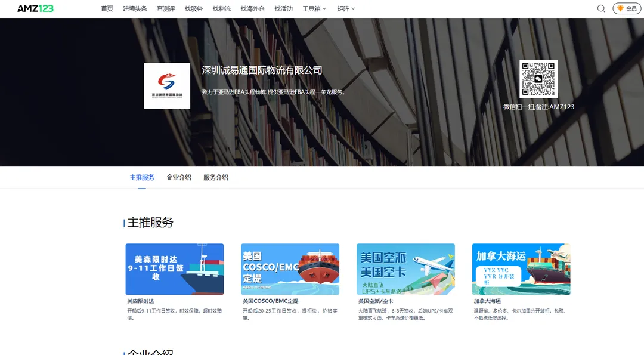The width and height of the screenshot is (644, 355).
Task: Go to 首页 in the navigation
Action: [x=107, y=8]
